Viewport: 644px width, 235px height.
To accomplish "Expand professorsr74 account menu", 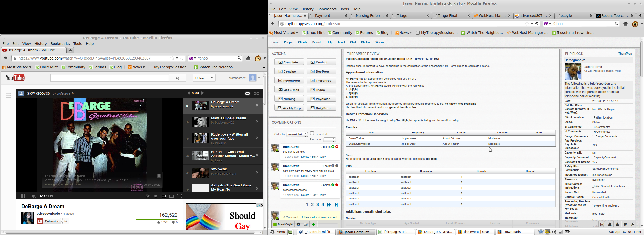I will 259,78.
